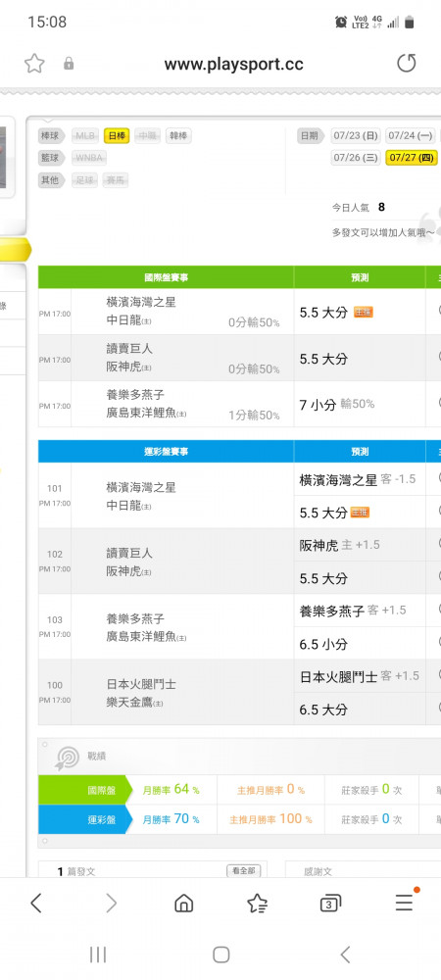Image resolution: width=441 pixels, height=980 pixels.
Task: Open the browser hamburger menu
Action: [404, 902]
